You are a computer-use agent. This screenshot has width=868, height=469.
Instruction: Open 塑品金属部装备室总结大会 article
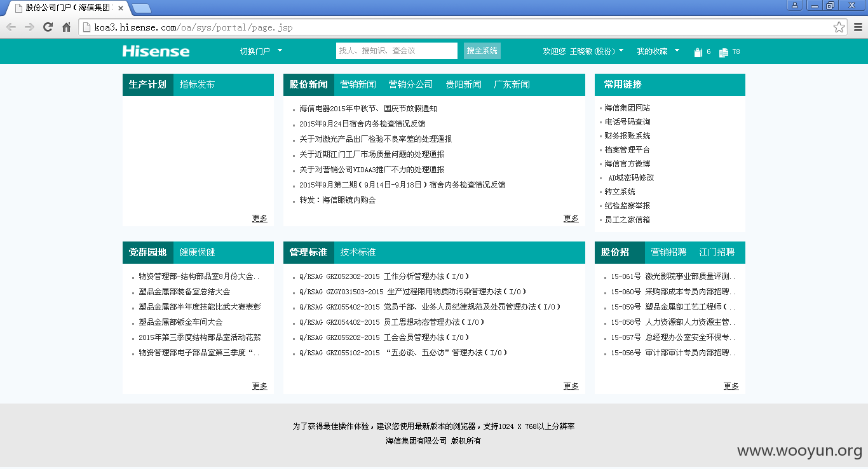click(x=184, y=292)
